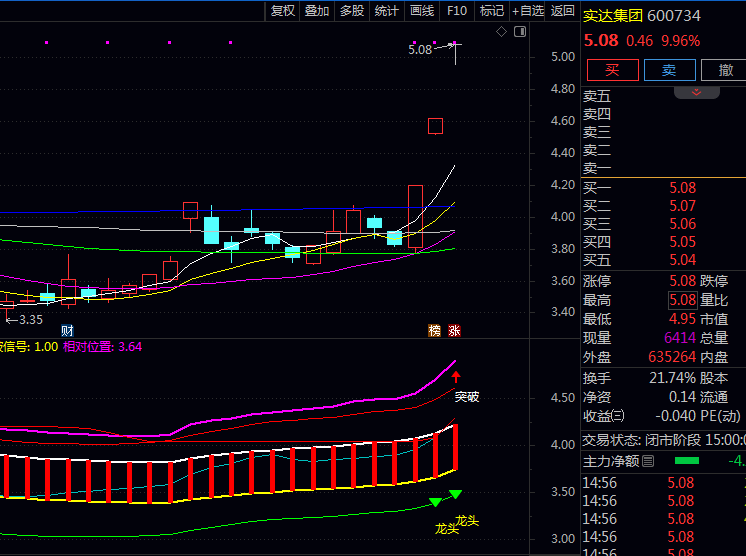Open the 统计 statistics tool

pos(386,11)
